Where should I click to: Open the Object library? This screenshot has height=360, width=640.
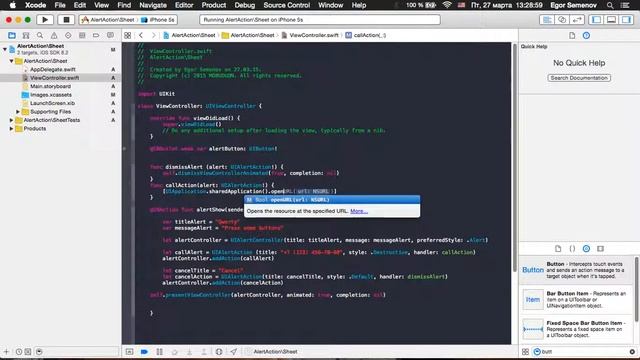pos(586,249)
